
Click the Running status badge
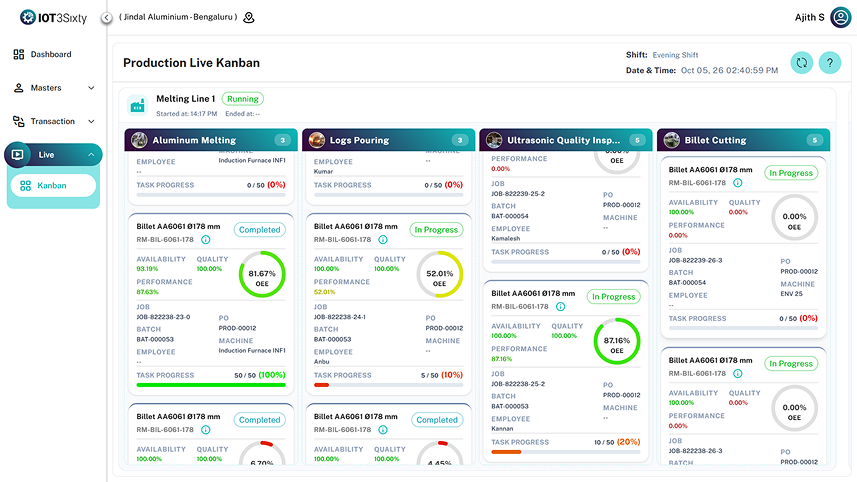click(x=243, y=99)
